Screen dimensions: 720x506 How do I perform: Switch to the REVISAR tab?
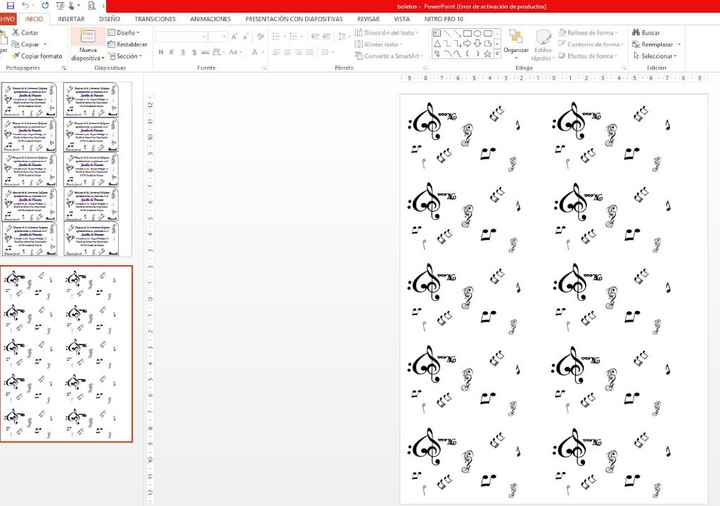click(368, 19)
